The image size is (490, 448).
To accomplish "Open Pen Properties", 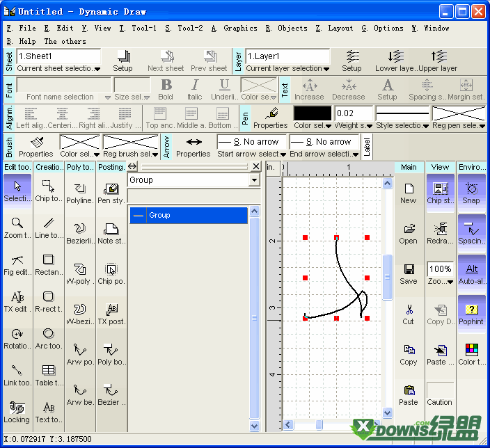I will coord(271,118).
